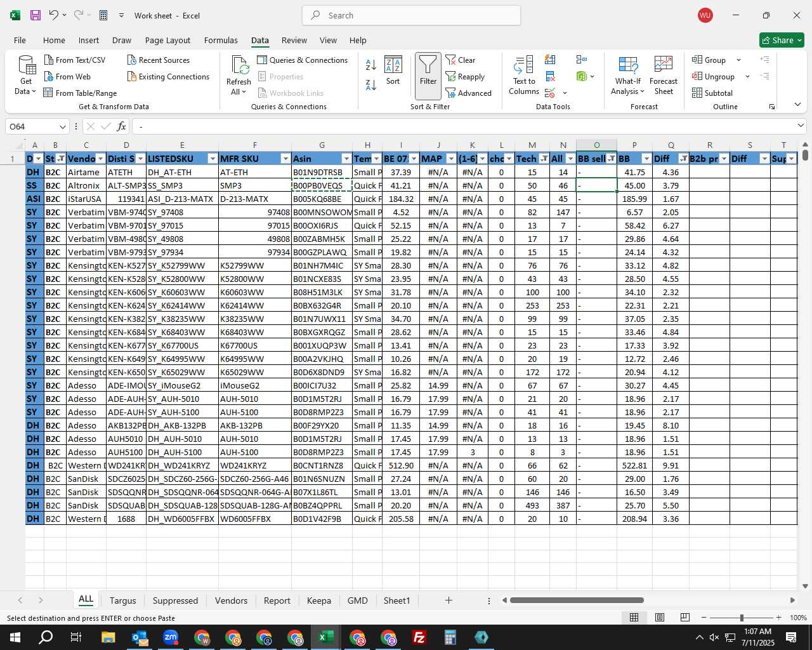812x650 pixels.
Task: Click the Flash Fill icon
Action: (550, 60)
